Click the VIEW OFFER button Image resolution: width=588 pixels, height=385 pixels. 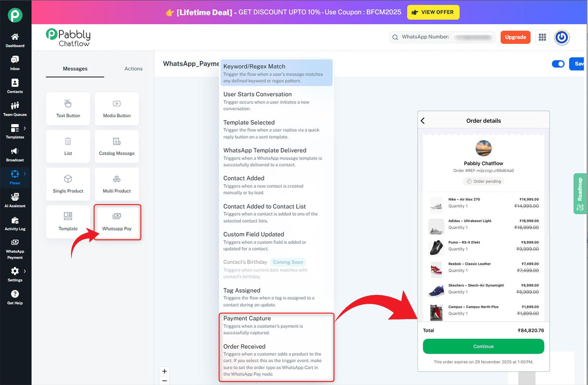click(433, 12)
